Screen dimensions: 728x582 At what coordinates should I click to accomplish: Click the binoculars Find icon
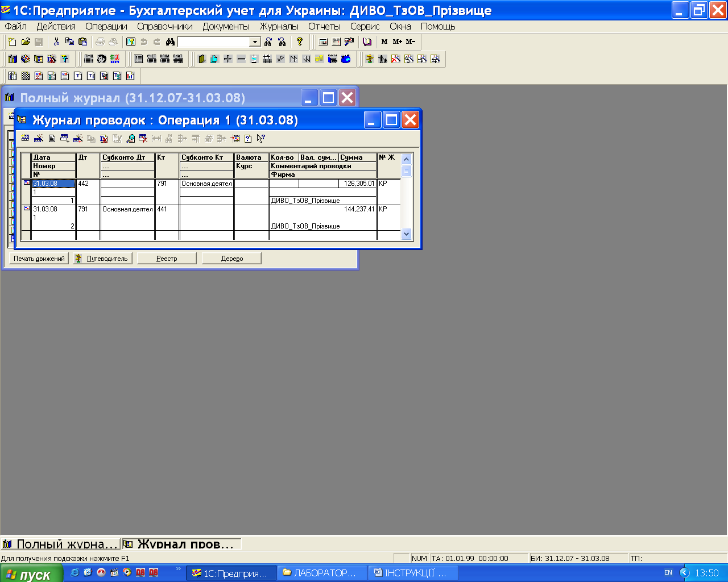coord(170,41)
